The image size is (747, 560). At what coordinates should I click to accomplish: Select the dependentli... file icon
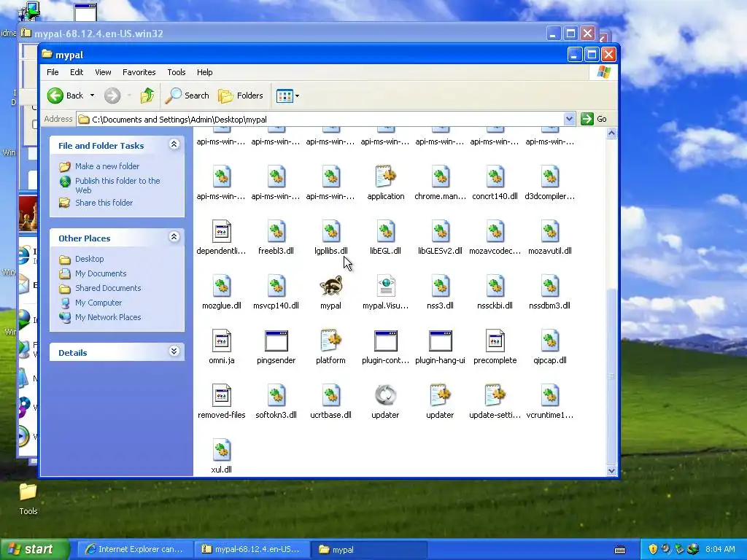click(222, 231)
